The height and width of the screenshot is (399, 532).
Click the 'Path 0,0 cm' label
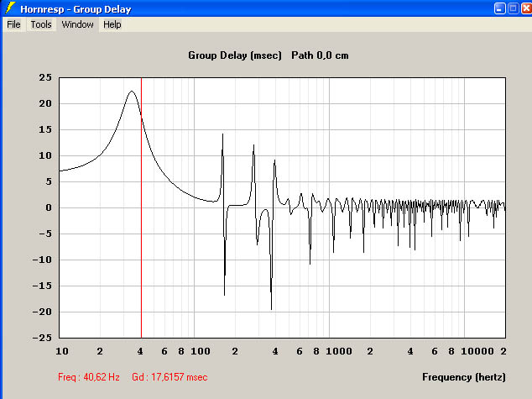pyautogui.click(x=320, y=55)
